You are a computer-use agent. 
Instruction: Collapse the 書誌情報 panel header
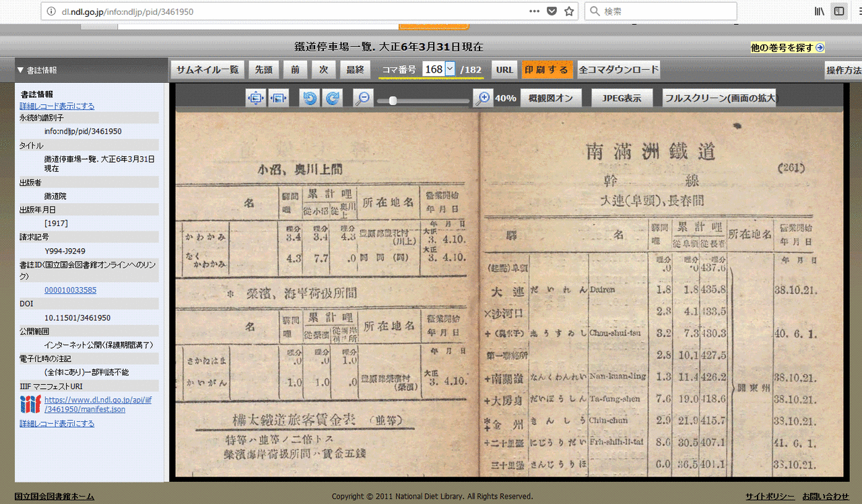click(92, 70)
